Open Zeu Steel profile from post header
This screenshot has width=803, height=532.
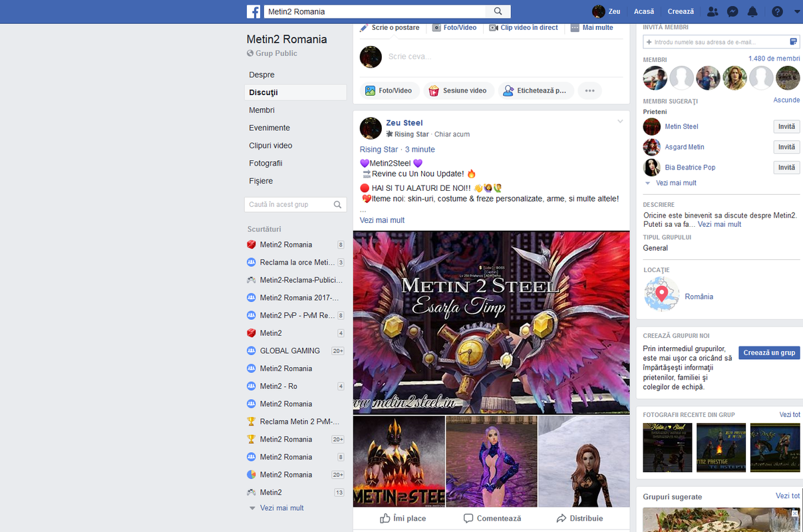pos(404,123)
